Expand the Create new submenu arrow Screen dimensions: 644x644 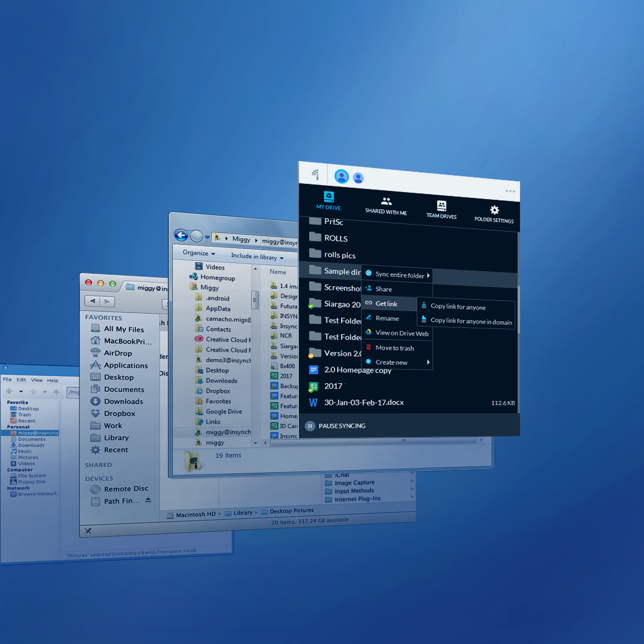tap(428, 362)
